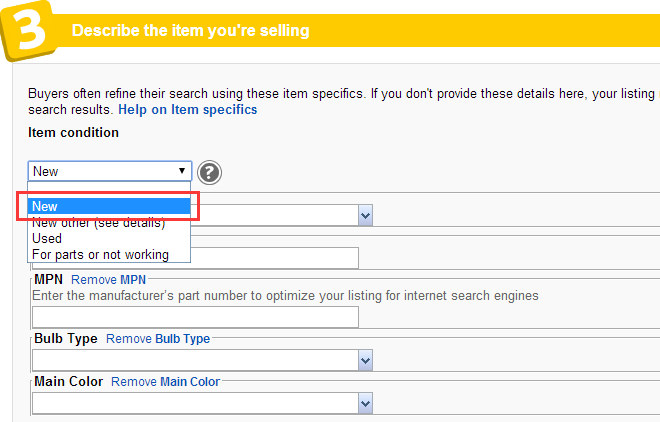Select the blank option in condition list

tap(108, 190)
